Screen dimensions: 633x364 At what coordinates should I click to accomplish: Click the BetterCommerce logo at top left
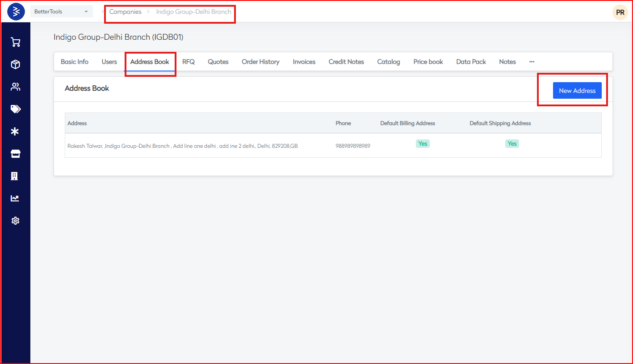pos(16,12)
